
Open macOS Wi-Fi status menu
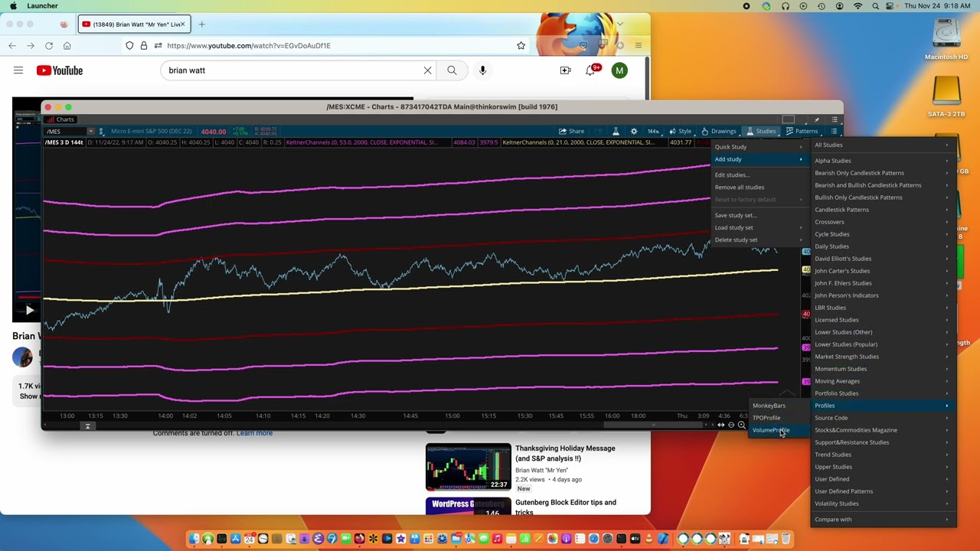(x=857, y=6)
